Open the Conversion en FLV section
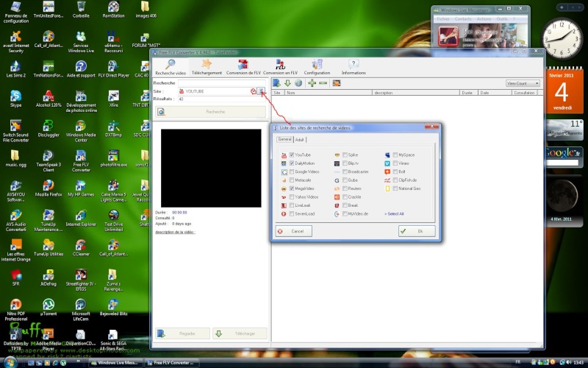The width and height of the screenshot is (588, 368). click(280, 67)
